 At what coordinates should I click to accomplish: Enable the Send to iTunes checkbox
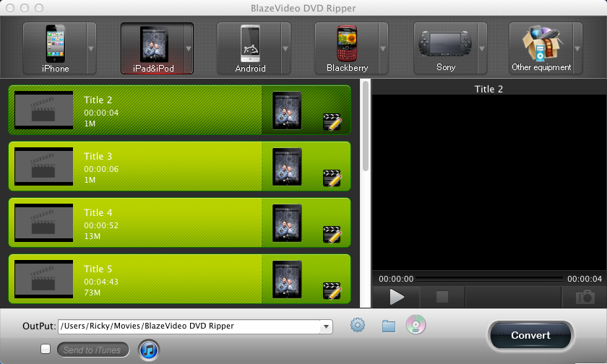[x=46, y=349]
